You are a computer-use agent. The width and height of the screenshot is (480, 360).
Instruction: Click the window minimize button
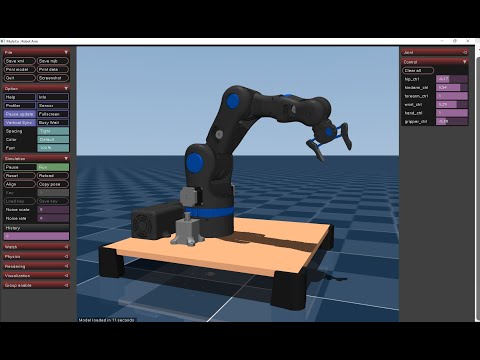[442, 41]
